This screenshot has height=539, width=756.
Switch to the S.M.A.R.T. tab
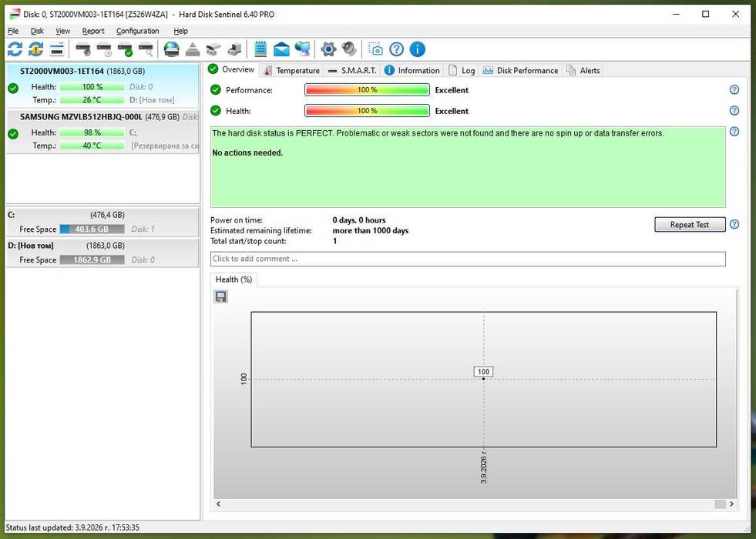coord(352,70)
